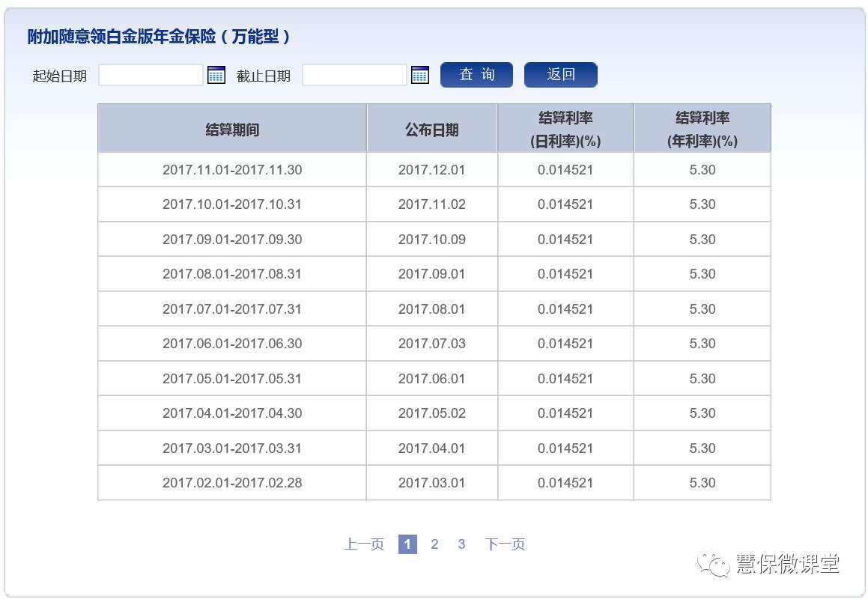This screenshot has height=602, width=868.
Task: Go to page 3 of results
Action: [x=461, y=544]
